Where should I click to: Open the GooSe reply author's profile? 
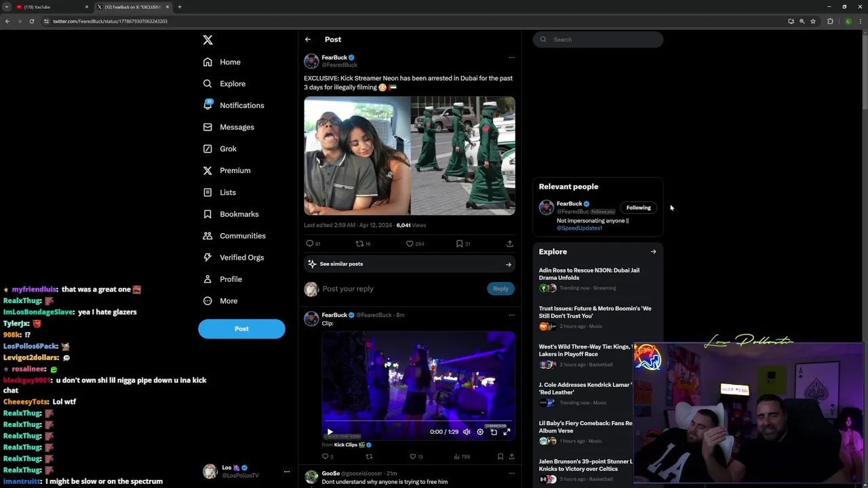[330, 473]
